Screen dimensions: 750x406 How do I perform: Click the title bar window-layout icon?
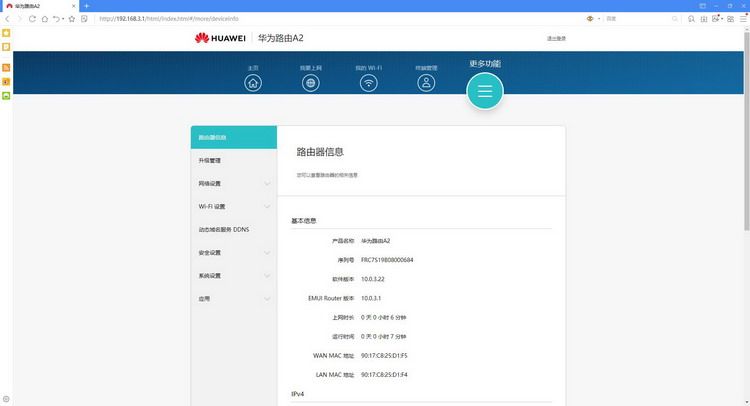pos(703,6)
